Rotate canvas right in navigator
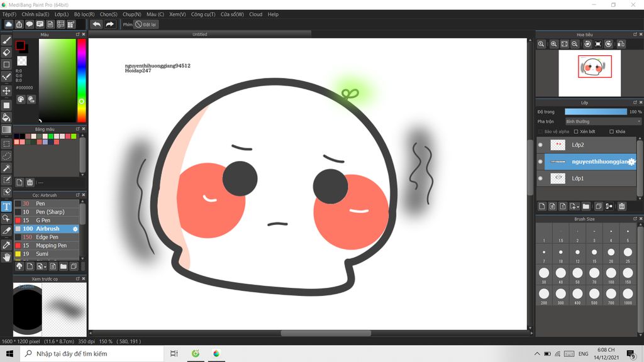The height and width of the screenshot is (362, 644). pyautogui.click(x=609, y=44)
